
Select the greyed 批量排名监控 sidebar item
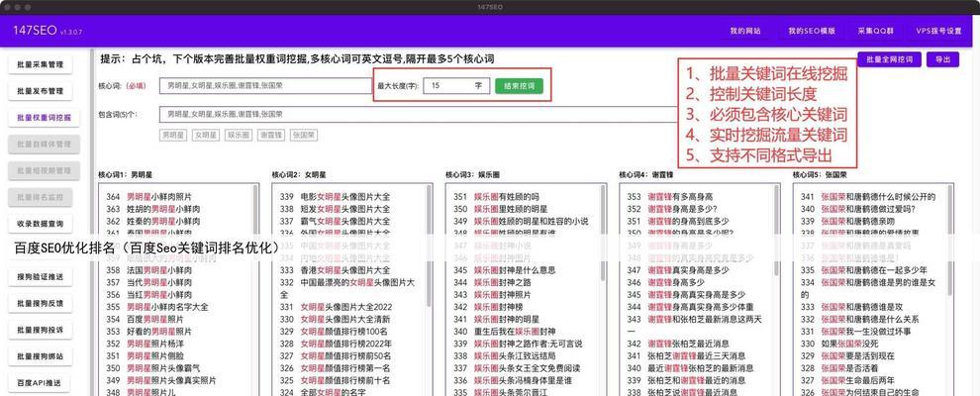coord(40,197)
